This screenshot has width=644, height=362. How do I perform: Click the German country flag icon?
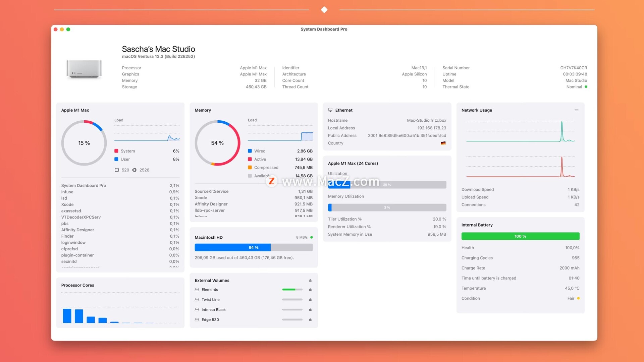[443, 143]
